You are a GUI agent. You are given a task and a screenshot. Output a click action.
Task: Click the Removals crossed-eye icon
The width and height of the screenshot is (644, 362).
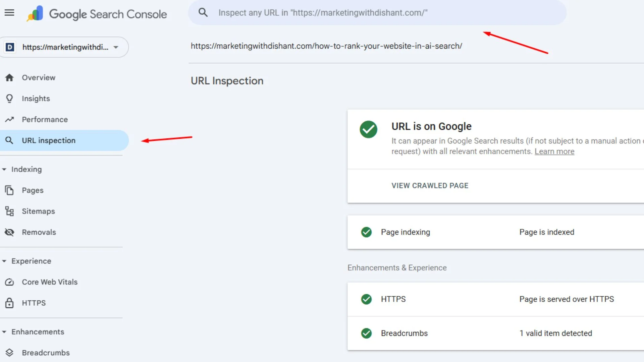pos(9,232)
